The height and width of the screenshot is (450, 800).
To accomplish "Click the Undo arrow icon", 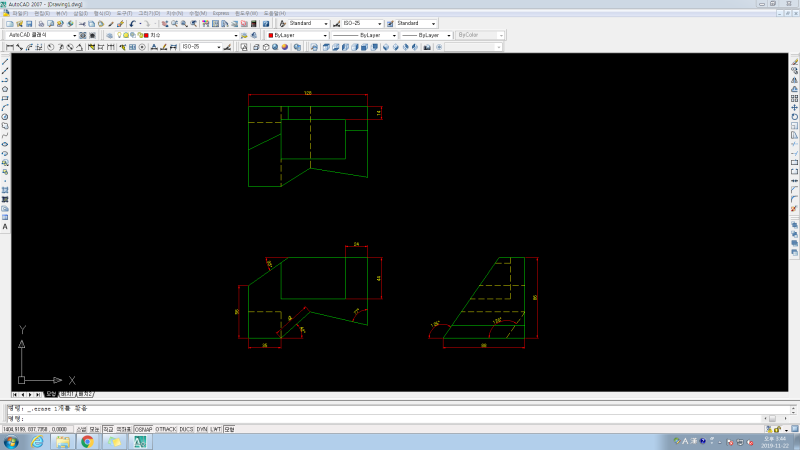I will point(131,23).
